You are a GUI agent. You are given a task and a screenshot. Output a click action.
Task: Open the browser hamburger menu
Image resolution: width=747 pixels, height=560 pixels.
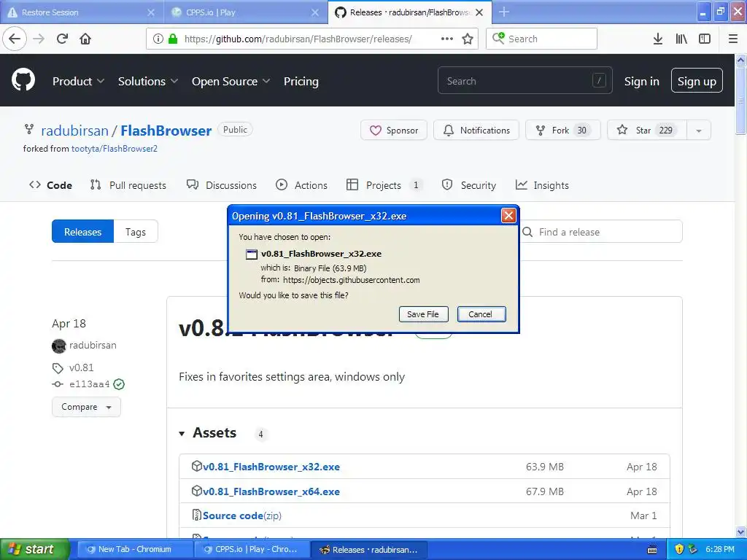(733, 39)
